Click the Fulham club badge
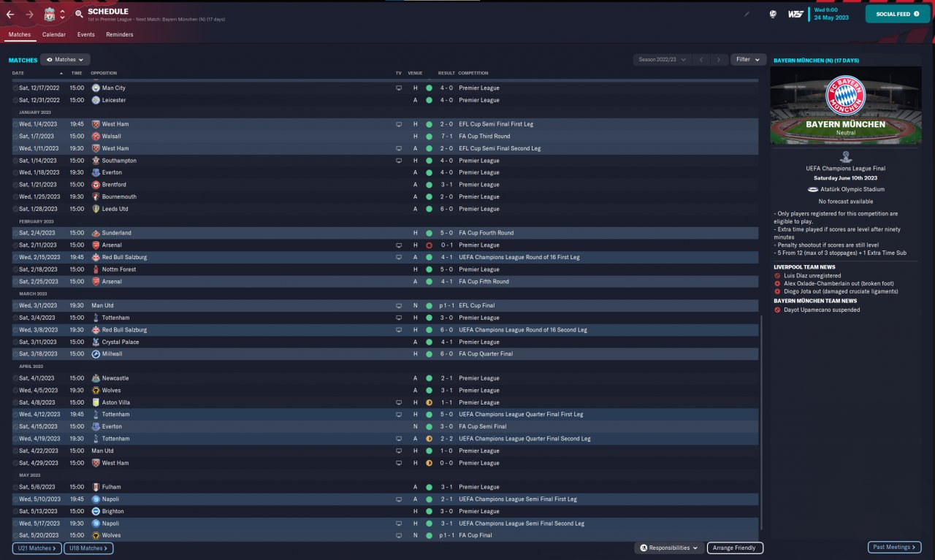Image resolution: width=935 pixels, height=560 pixels. click(x=96, y=487)
